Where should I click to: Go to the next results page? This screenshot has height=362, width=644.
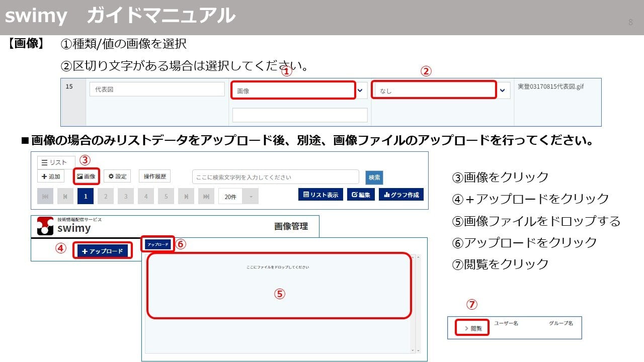pos(186,197)
